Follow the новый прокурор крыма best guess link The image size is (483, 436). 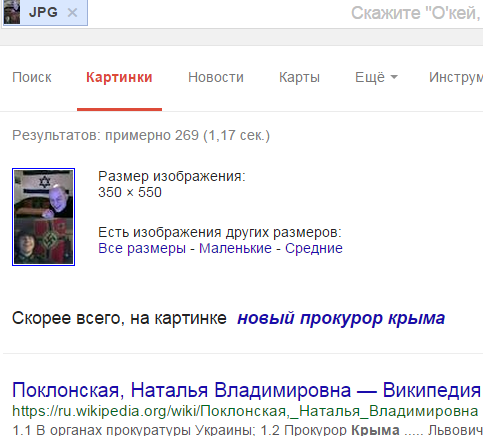coord(341,318)
